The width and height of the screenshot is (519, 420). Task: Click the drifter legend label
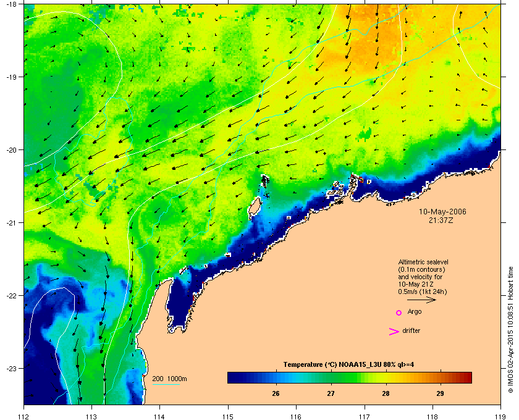point(411,330)
